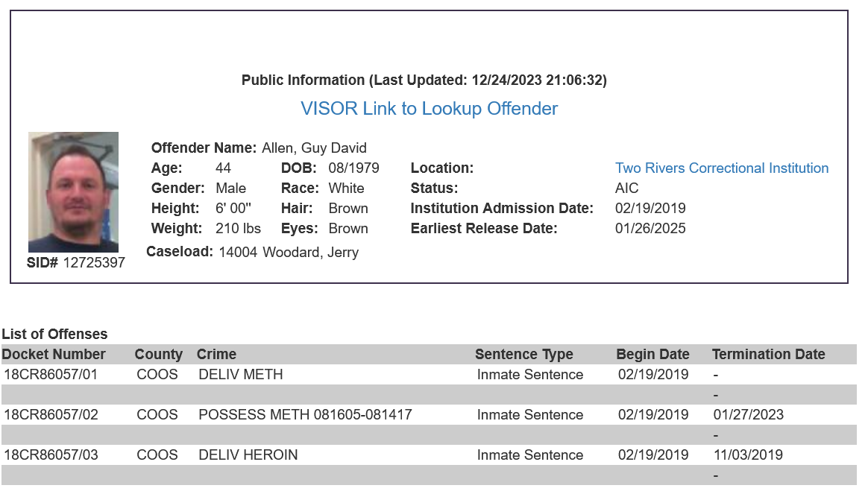Viewport: 868px width, 494px height.
Task: Select the Sentence Type column header
Action: coord(524,354)
